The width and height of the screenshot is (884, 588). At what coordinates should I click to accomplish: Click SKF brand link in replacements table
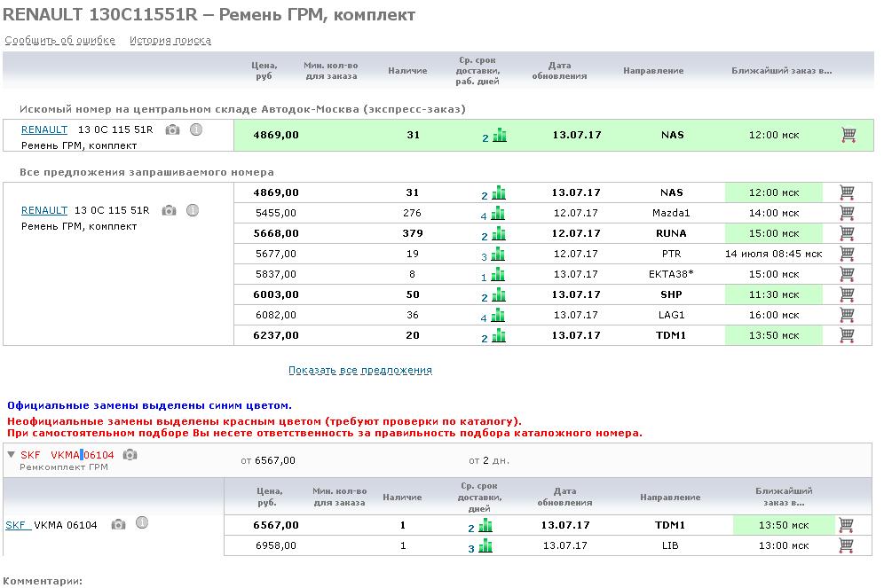18,525
